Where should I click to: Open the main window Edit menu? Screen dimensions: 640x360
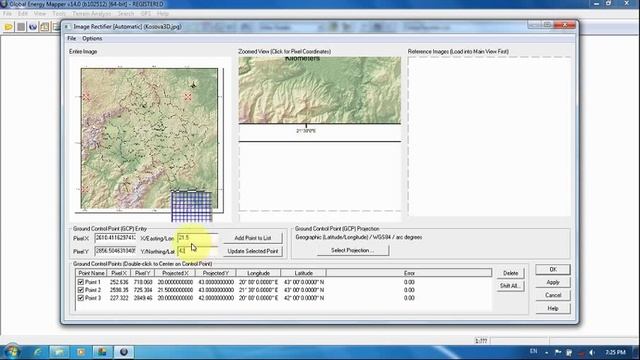22,13
